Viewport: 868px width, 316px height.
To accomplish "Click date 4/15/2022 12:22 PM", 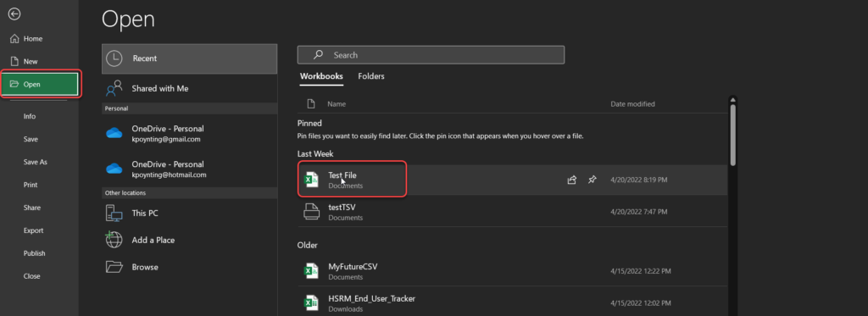I will (641, 271).
